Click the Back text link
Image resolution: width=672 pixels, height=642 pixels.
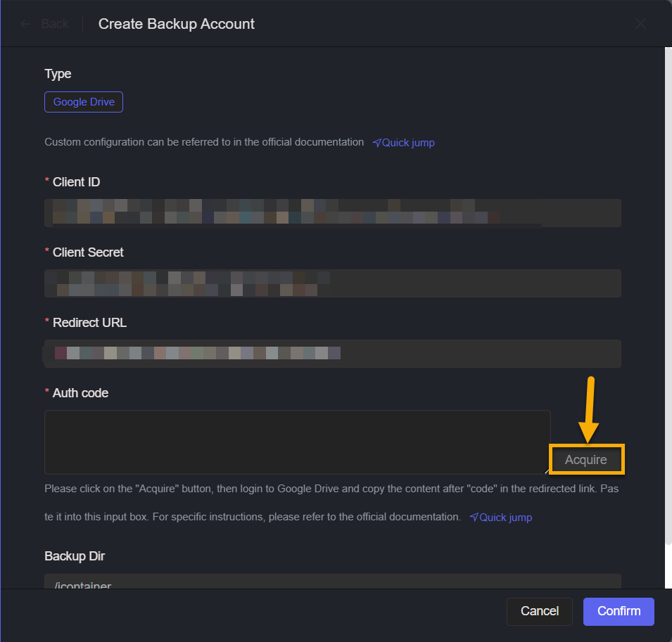[55, 24]
